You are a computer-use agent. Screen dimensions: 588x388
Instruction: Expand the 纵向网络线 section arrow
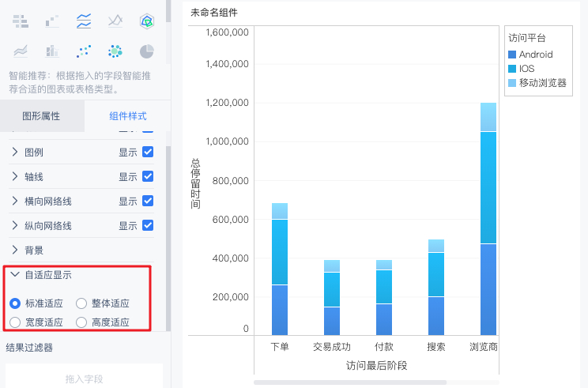point(15,225)
